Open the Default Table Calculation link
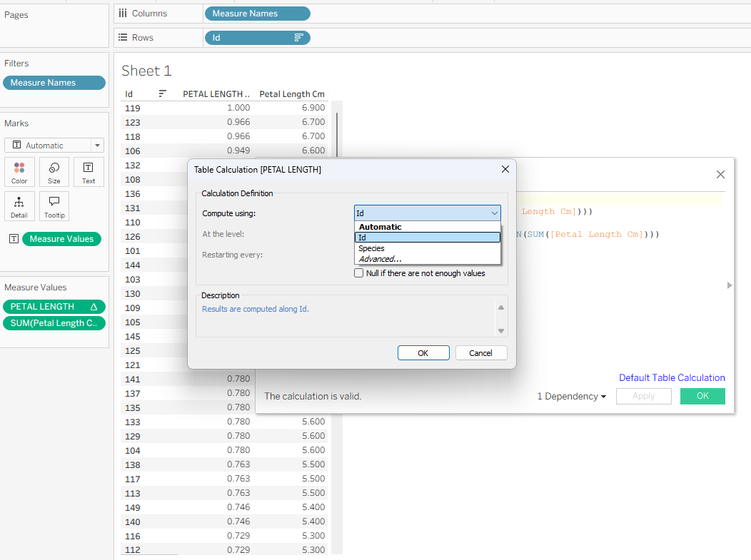751x560 pixels. tap(672, 377)
